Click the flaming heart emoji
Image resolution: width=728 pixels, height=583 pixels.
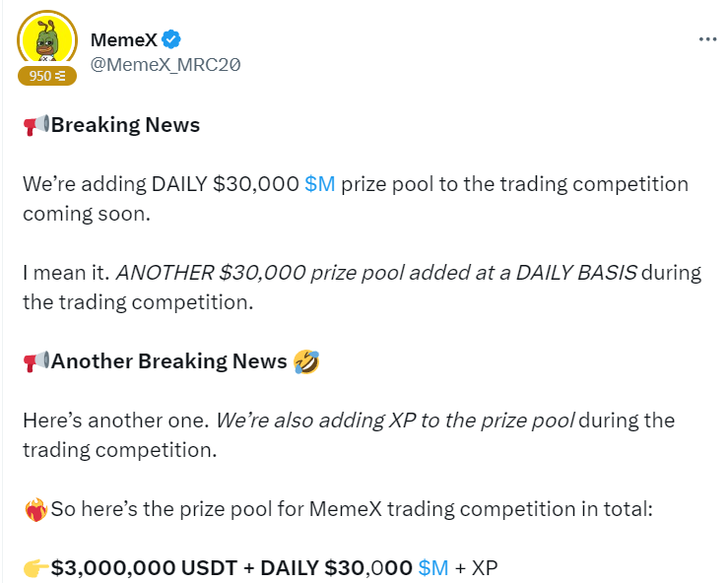coord(35,510)
